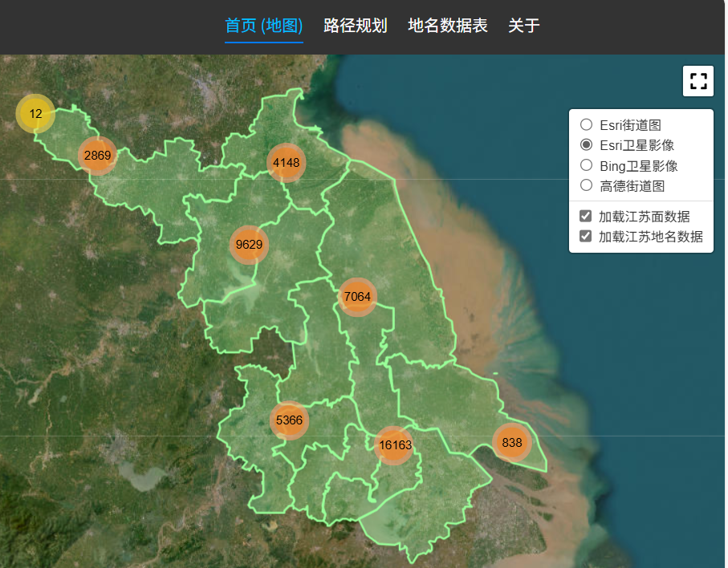Click the cluster marker labeled 4148
Viewport: 728px width, 568px height.
click(x=286, y=163)
